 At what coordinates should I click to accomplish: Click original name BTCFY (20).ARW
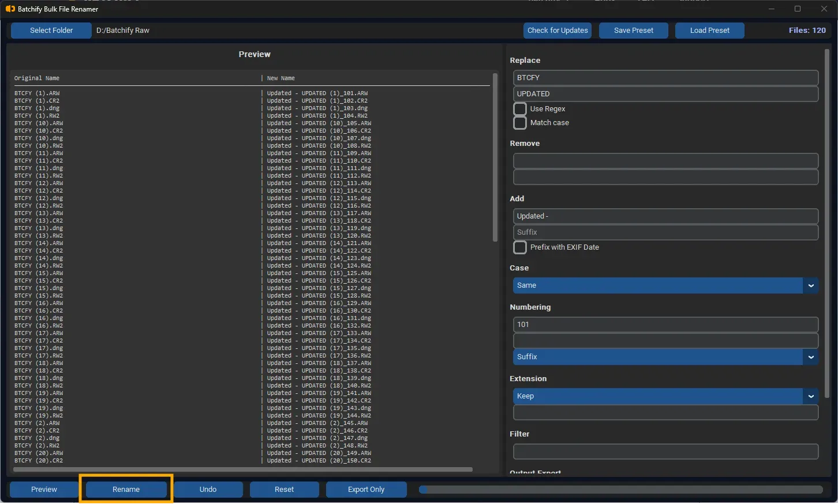point(39,453)
